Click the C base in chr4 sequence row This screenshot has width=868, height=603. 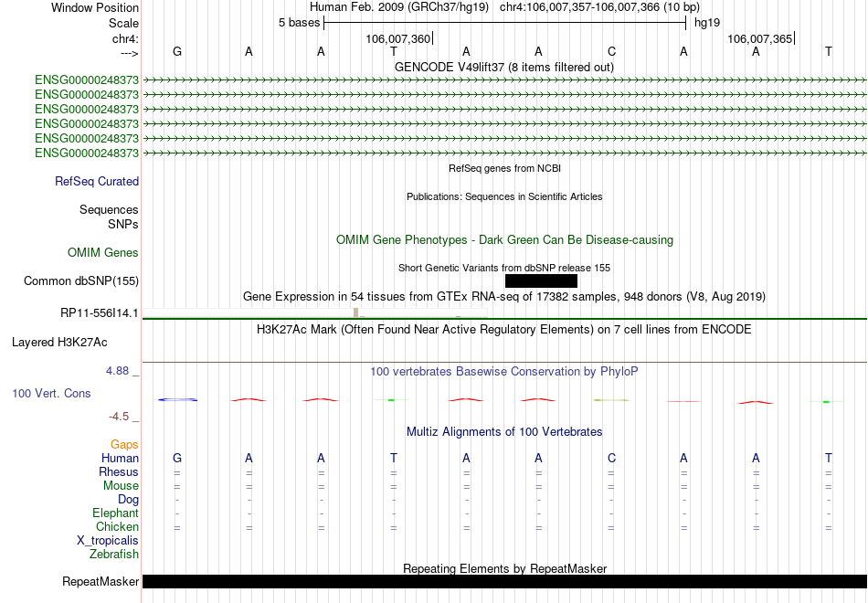[611, 51]
